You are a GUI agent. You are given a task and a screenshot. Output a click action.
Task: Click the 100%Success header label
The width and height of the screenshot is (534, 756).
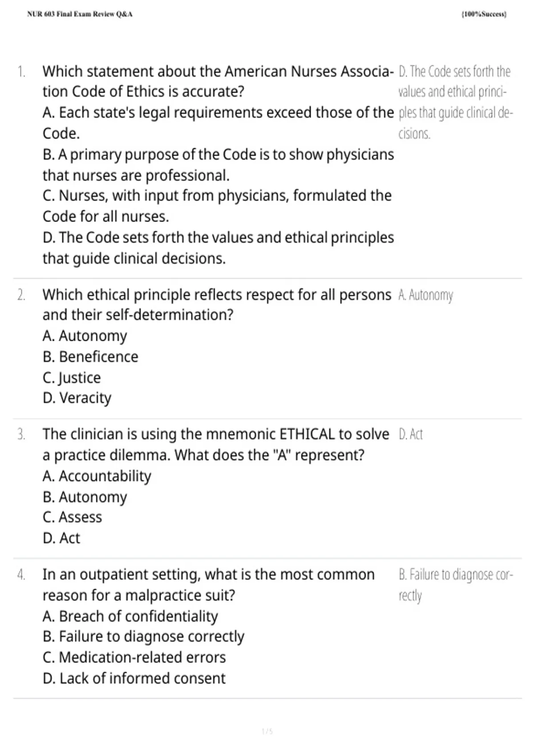[x=484, y=14]
